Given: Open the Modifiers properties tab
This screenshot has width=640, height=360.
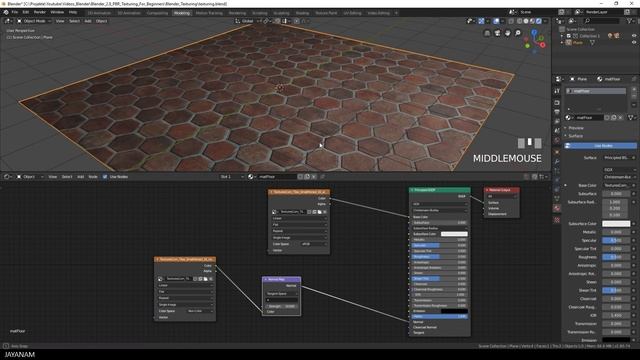Looking at the screenshot, I should click(557, 162).
